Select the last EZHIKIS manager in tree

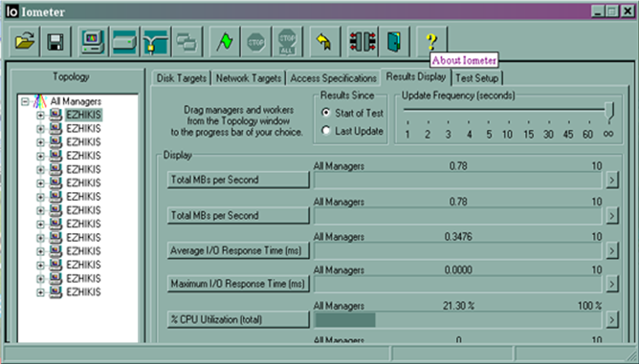point(83,292)
